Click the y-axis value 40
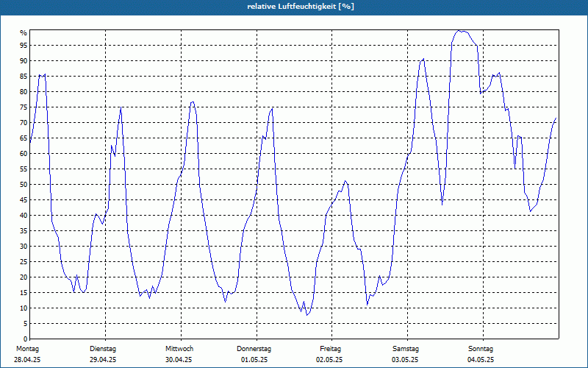Screen dimensions: 588x368 coord(24,216)
